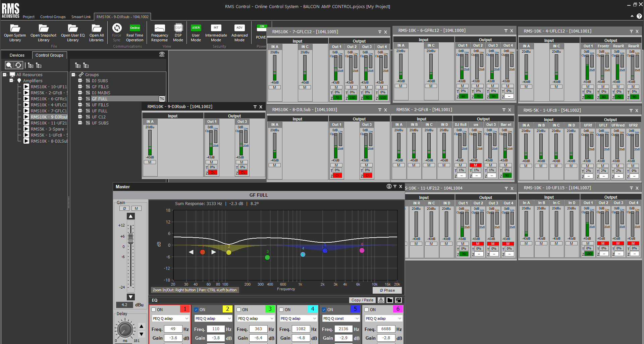Toggle Master polarity invert Ø button
The image size is (644, 344).
coord(124,208)
